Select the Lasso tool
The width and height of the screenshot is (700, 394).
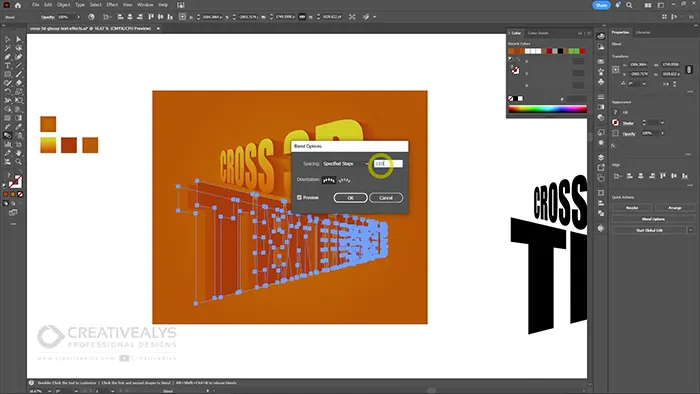tap(19, 48)
